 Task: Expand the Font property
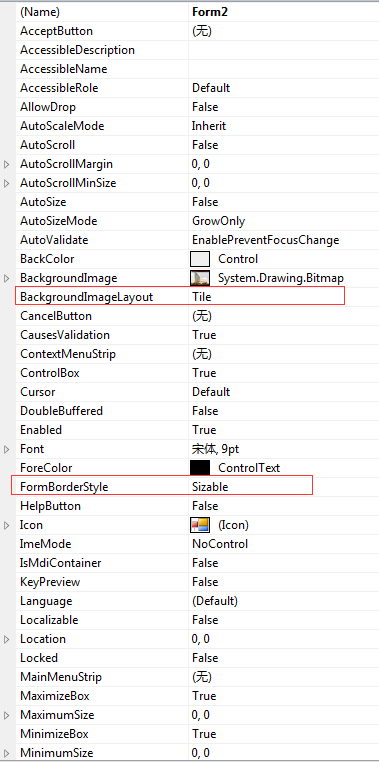pyautogui.click(x=7, y=449)
